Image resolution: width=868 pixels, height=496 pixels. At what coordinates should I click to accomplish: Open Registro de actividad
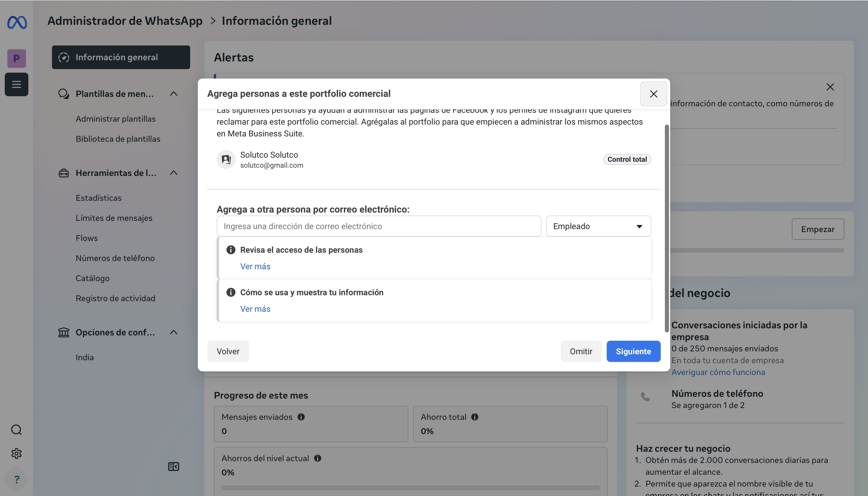pos(115,298)
